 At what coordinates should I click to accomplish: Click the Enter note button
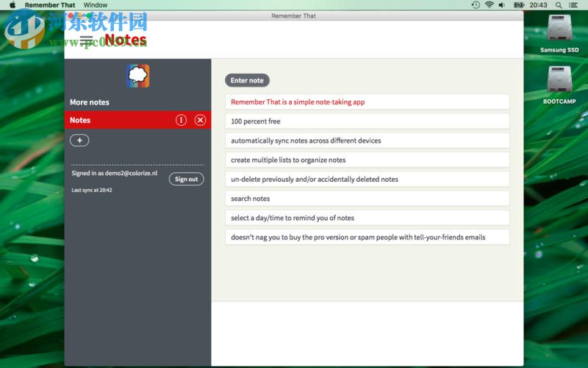(x=247, y=80)
